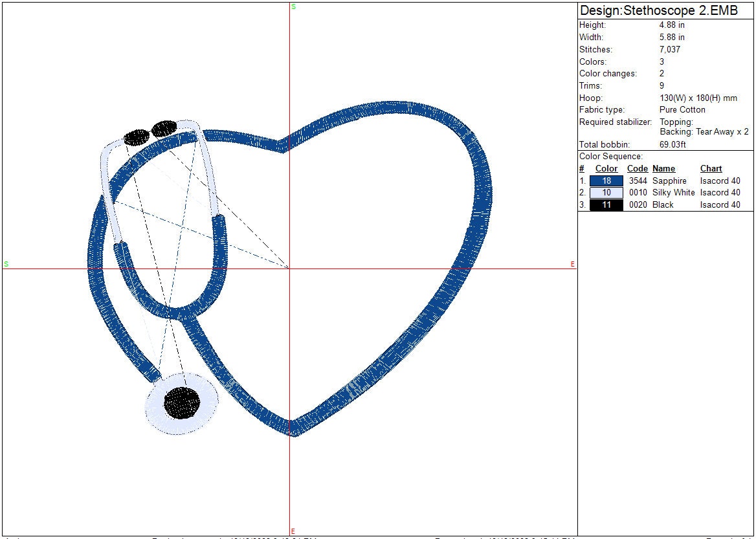Click the Hoop size 130(W) x 180(H) mm
Image resolution: width=756 pixels, height=539 pixels.
click(x=698, y=98)
